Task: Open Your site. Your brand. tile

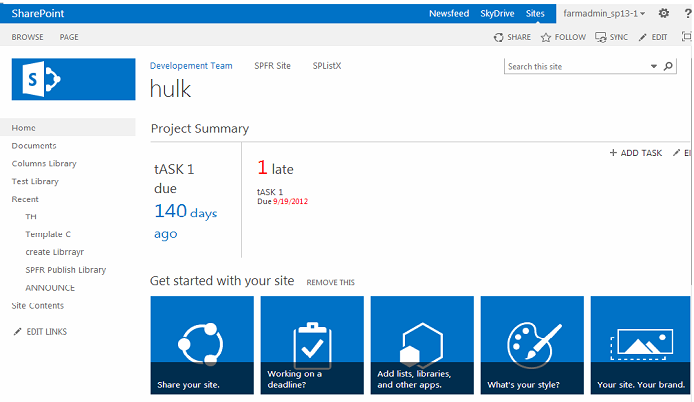Action: [640, 345]
